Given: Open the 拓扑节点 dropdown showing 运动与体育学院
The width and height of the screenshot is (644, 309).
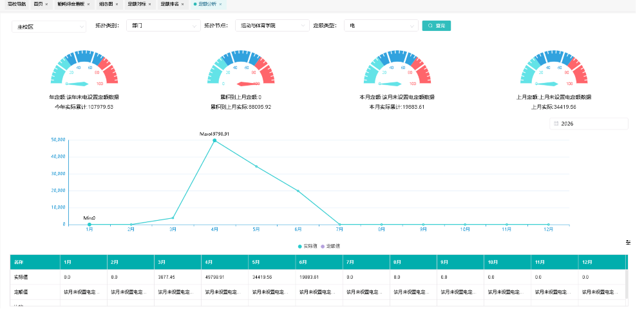Looking at the screenshot, I should coord(272,26).
